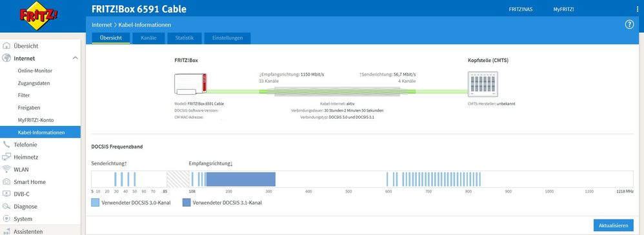Open the FRITZ!NAS link
This screenshot has width=644, height=235.
pos(520,9)
